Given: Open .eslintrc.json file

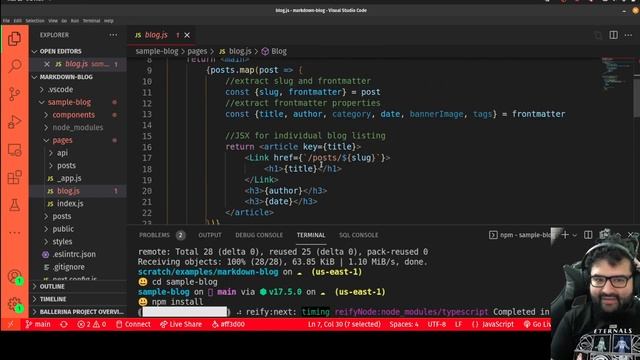Looking at the screenshot, I should click(x=78, y=254).
